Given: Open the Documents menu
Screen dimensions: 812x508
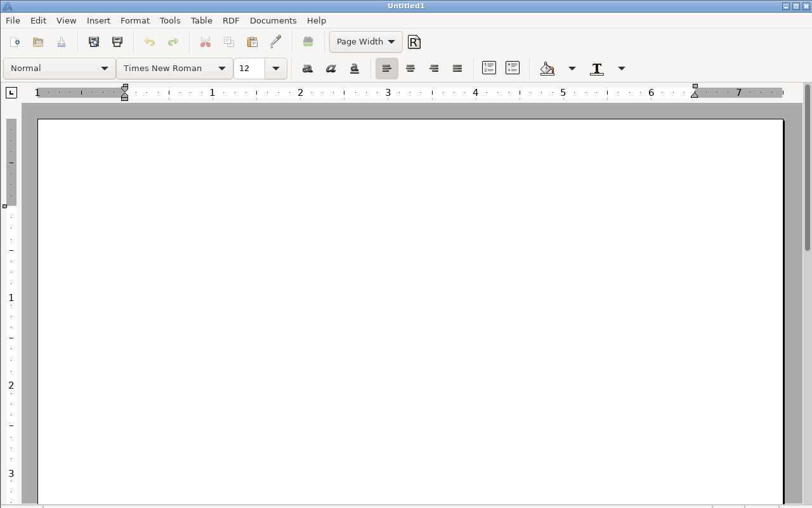Looking at the screenshot, I should pyautogui.click(x=273, y=20).
